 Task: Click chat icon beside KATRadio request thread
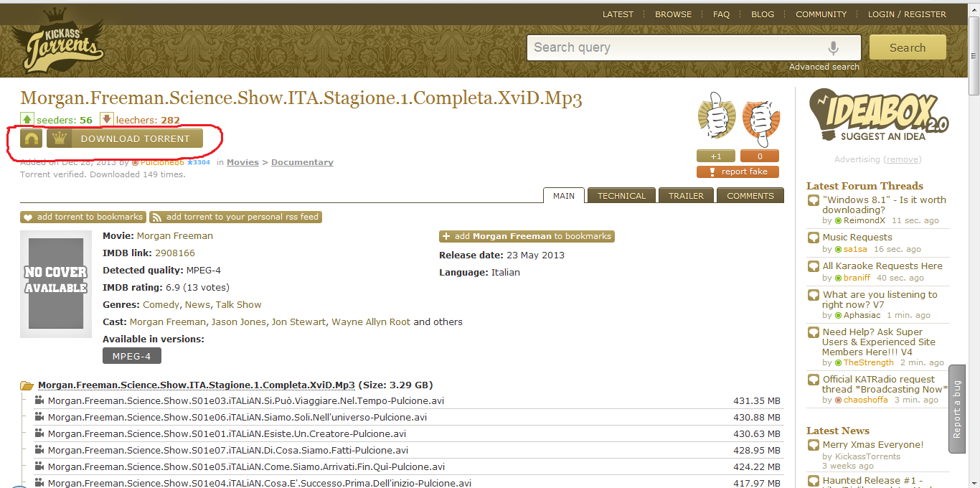[813, 380]
